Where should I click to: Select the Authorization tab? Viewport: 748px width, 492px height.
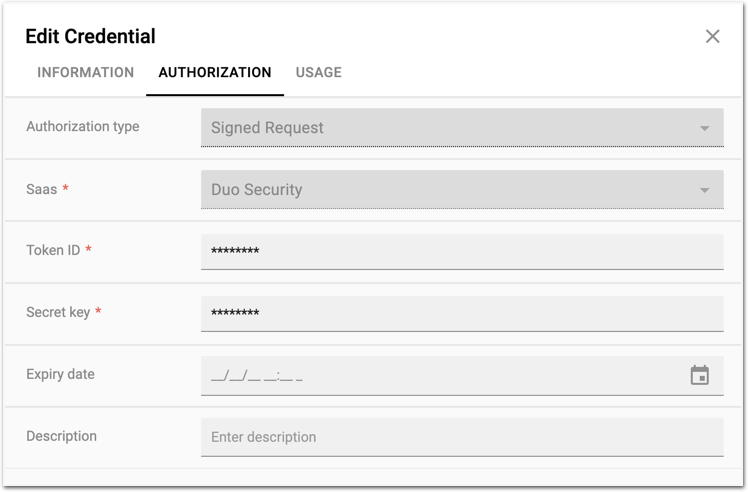point(215,73)
